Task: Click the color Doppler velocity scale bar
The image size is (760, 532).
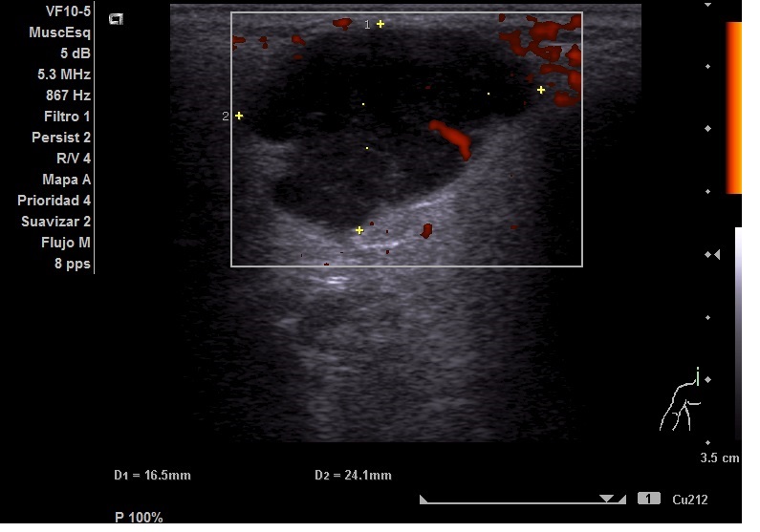Action: (734, 108)
